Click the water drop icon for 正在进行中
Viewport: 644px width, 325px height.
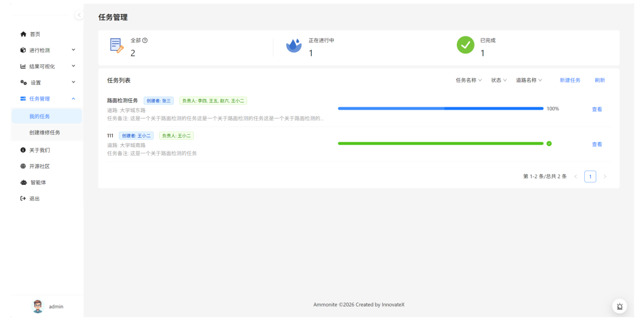pos(293,45)
